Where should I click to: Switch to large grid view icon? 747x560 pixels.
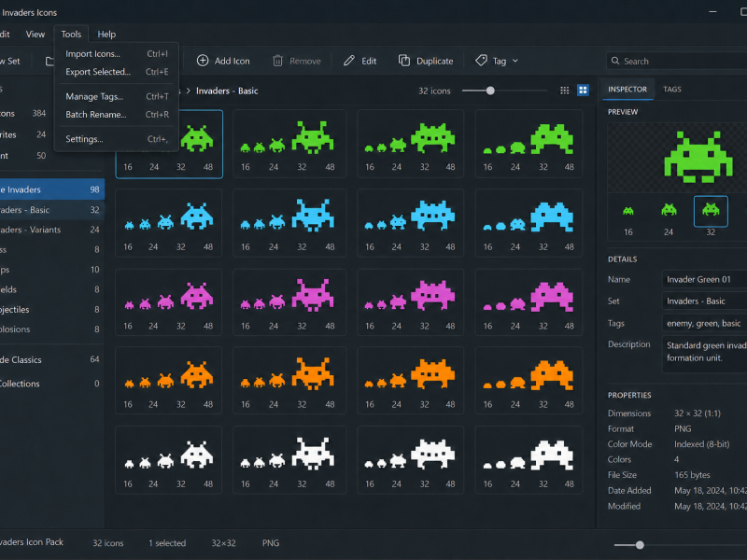tap(583, 91)
